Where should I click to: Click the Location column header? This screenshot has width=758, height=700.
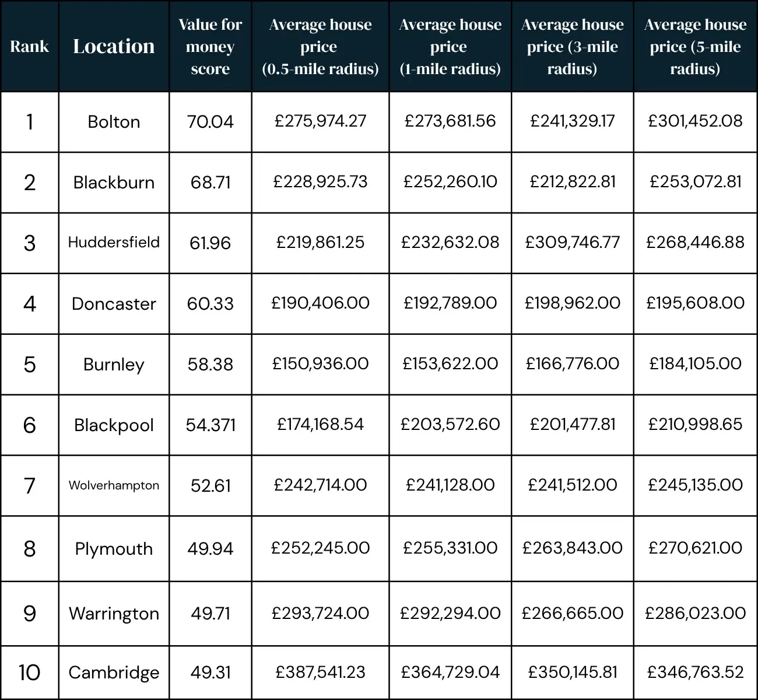[114, 47]
